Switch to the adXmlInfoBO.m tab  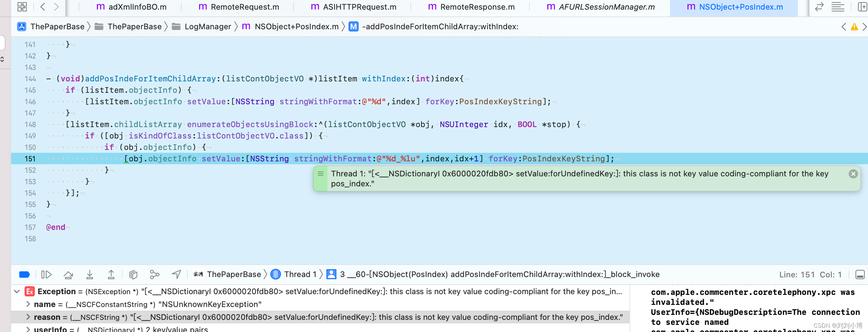point(132,7)
